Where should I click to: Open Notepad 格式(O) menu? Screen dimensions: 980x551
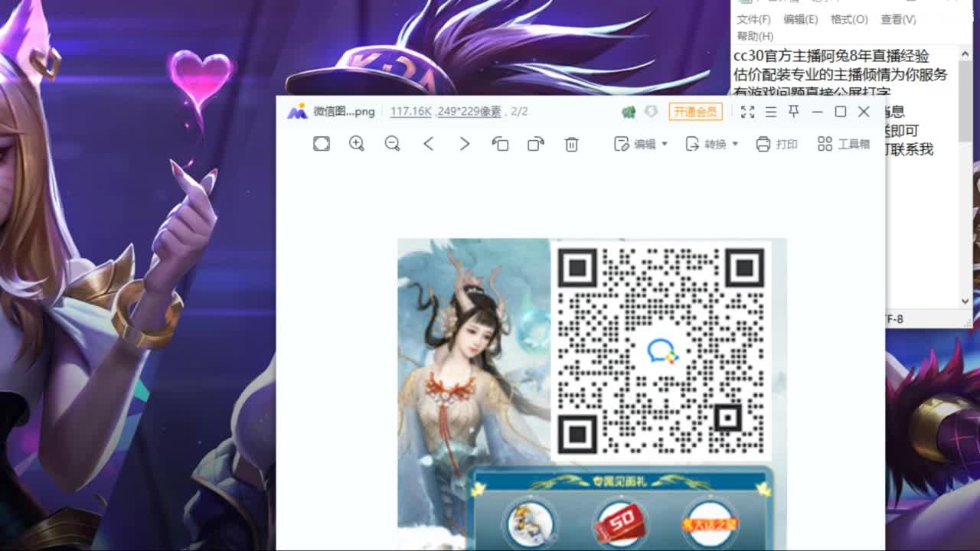(849, 19)
